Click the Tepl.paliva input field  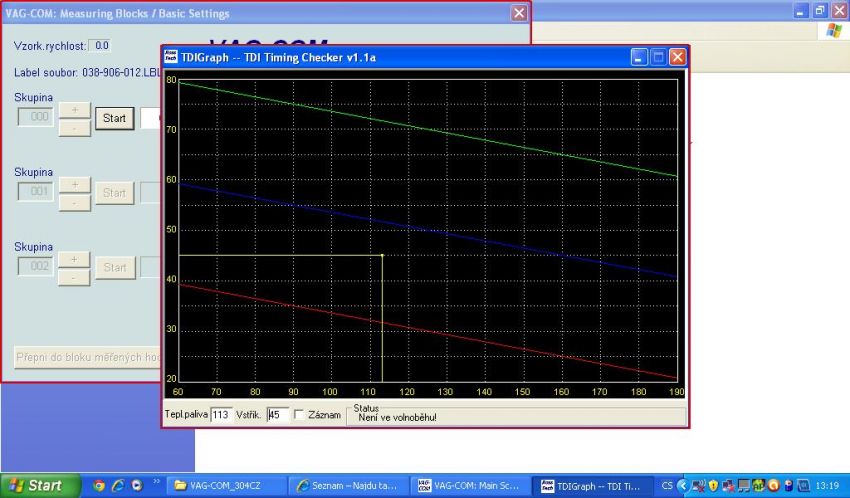pos(221,414)
